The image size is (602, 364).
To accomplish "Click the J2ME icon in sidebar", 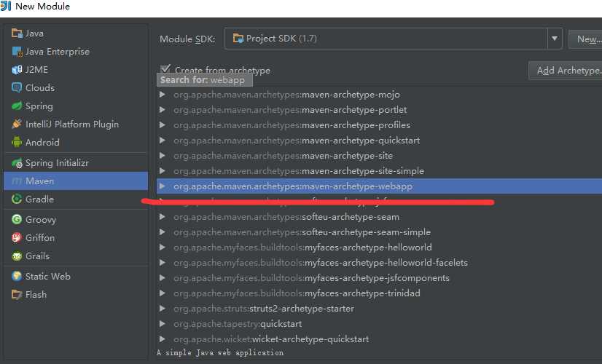I will [17, 70].
